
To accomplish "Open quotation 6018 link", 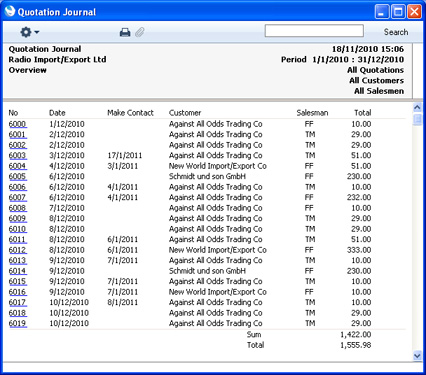I will pos(18,313).
